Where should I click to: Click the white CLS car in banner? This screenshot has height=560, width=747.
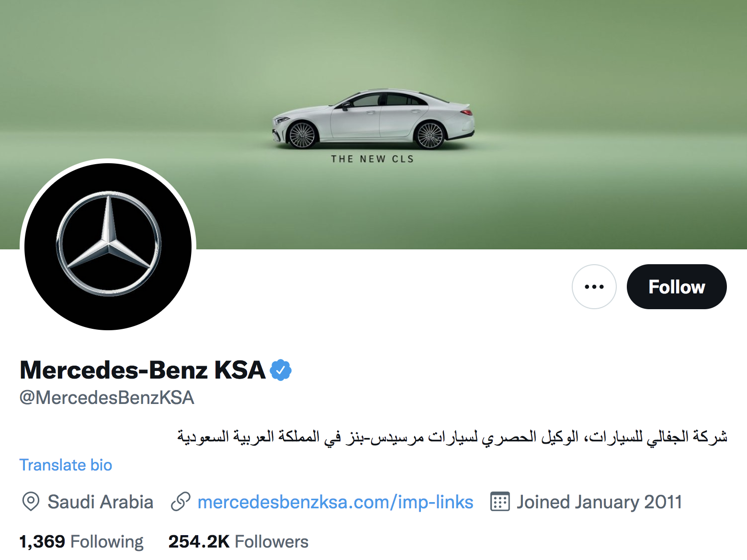[x=373, y=119]
